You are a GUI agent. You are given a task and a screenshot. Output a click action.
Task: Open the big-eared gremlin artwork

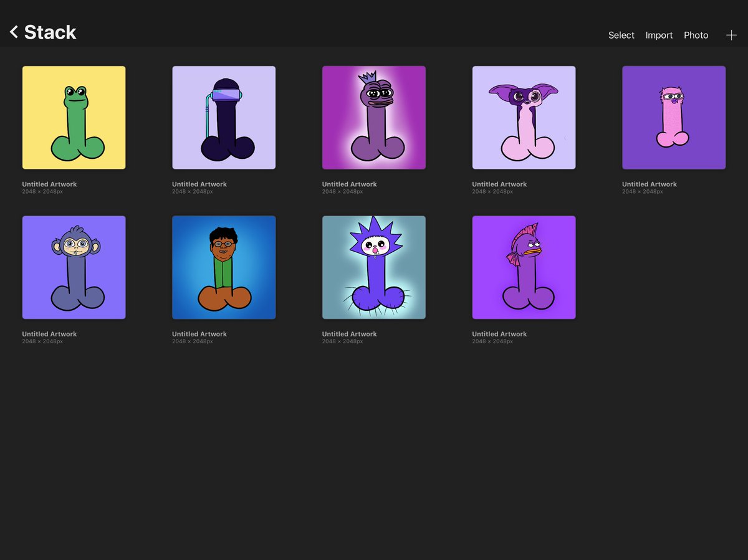524,117
